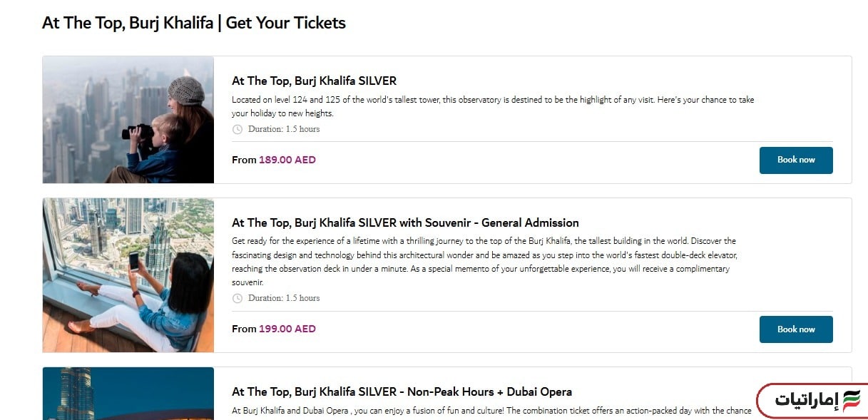Click the clock icon in the Souvenir ticket card
Image resolution: width=868 pixels, height=420 pixels.
238,298
